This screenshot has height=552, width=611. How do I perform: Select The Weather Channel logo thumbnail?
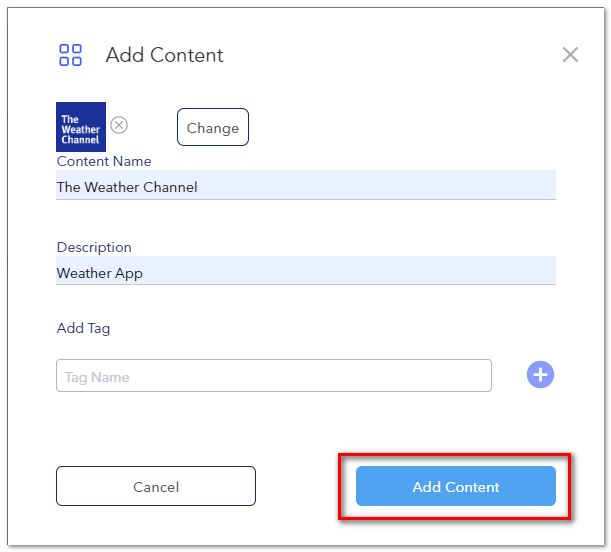click(x=81, y=127)
